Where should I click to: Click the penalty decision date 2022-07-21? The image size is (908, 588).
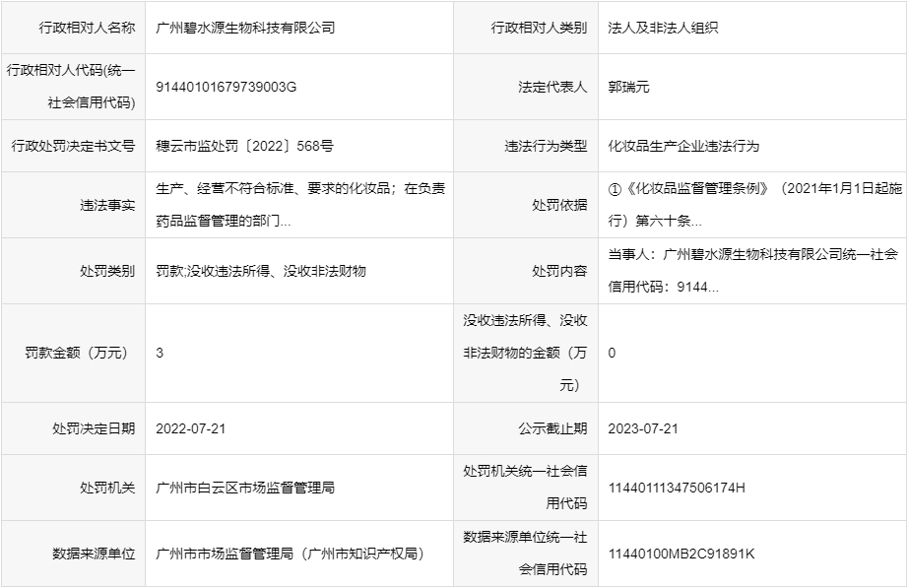click(191, 428)
